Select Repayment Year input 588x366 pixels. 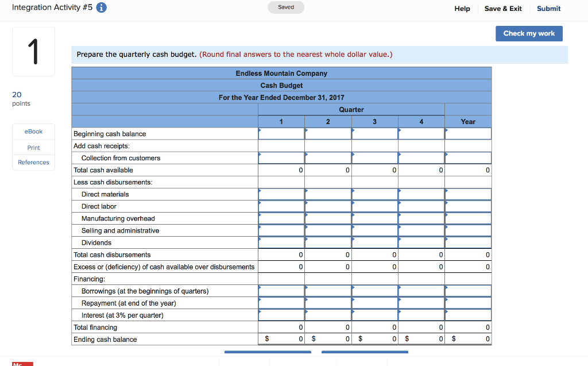coord(468,303)
